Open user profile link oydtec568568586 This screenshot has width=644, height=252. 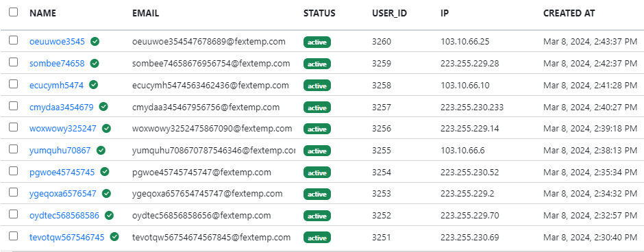coord(64,215)
